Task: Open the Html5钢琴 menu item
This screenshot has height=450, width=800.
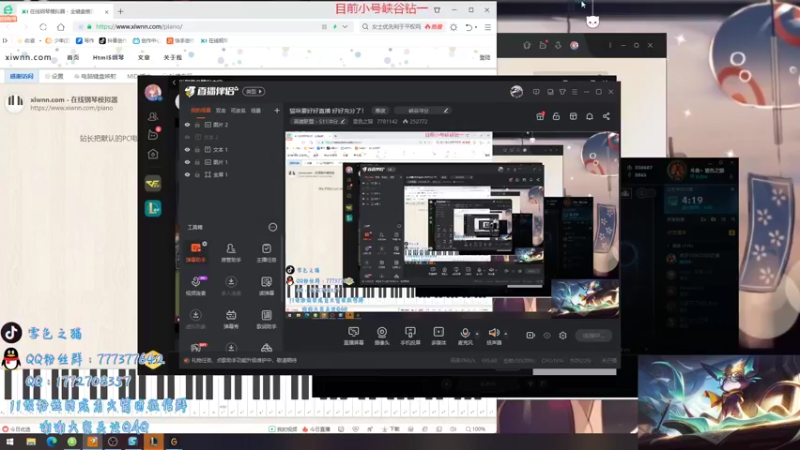Action: (x=108, y=58)
